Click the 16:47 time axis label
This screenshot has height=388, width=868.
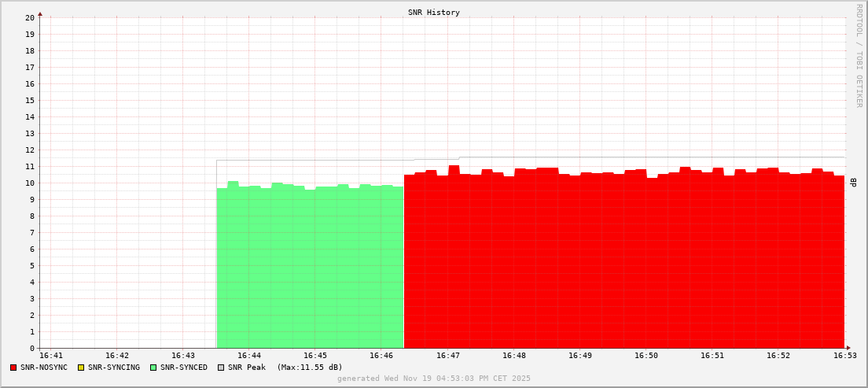(447, 356)
